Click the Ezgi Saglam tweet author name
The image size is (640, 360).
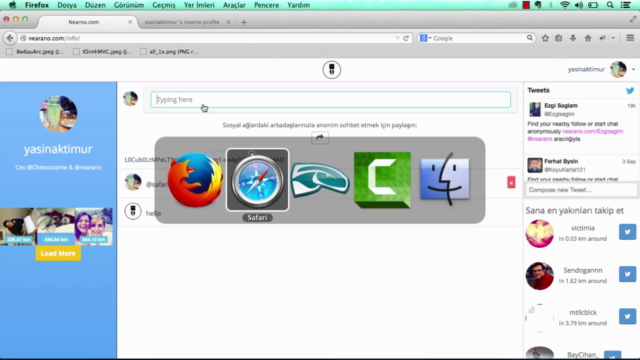click(561, 105)
